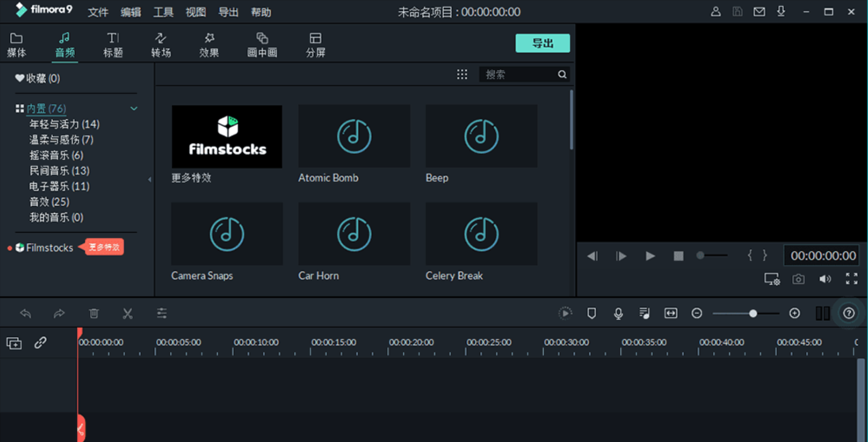Toggle fullscreen preview mode
The image size is (868, 442).
click(851, 279)
